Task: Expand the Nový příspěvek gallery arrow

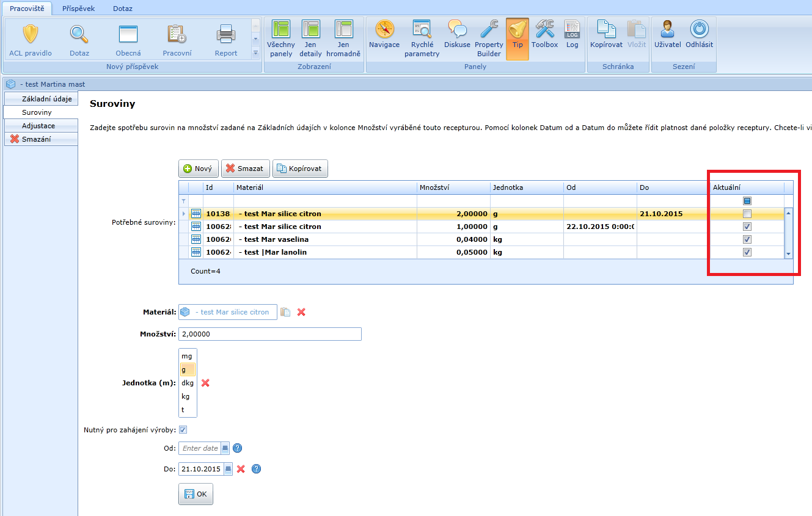Action: (255, 54)
